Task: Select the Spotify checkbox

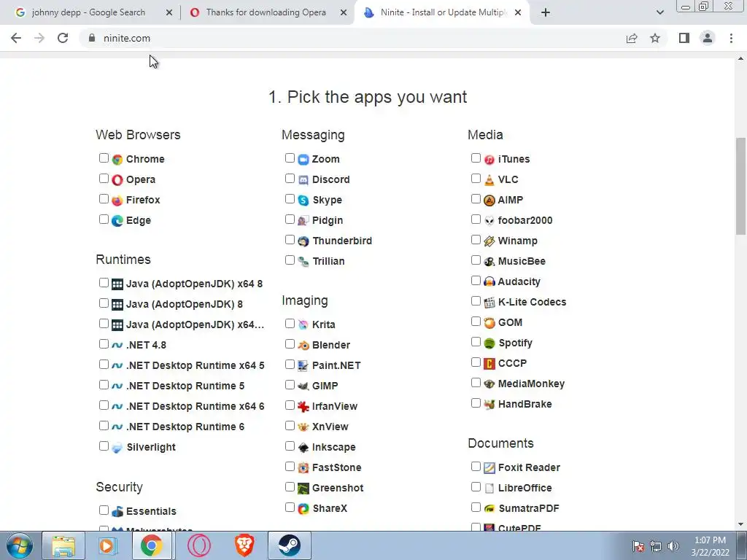Action: (x=476, y=342)
